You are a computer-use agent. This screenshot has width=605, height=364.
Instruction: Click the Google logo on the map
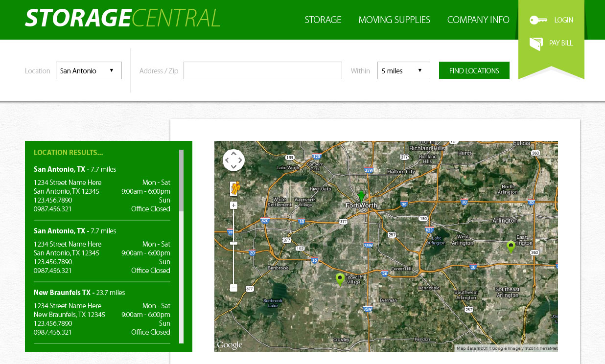click(x=230, y=345)
